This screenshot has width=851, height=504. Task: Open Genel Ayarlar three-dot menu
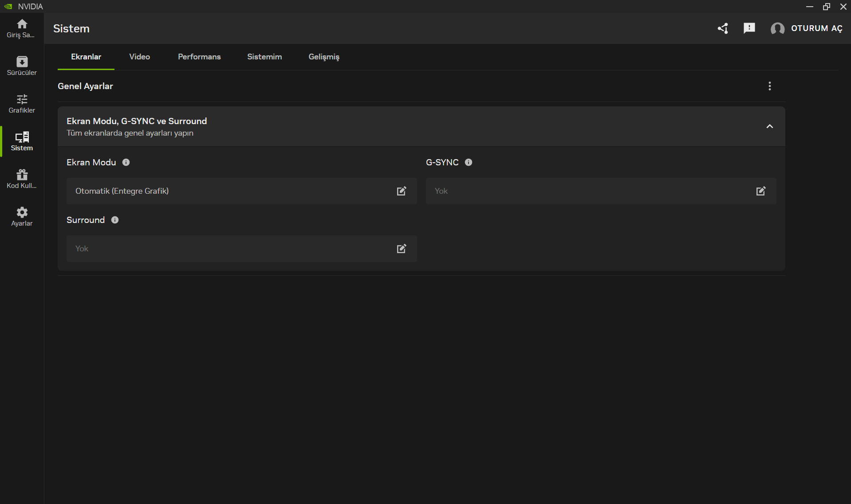(770, 86)
